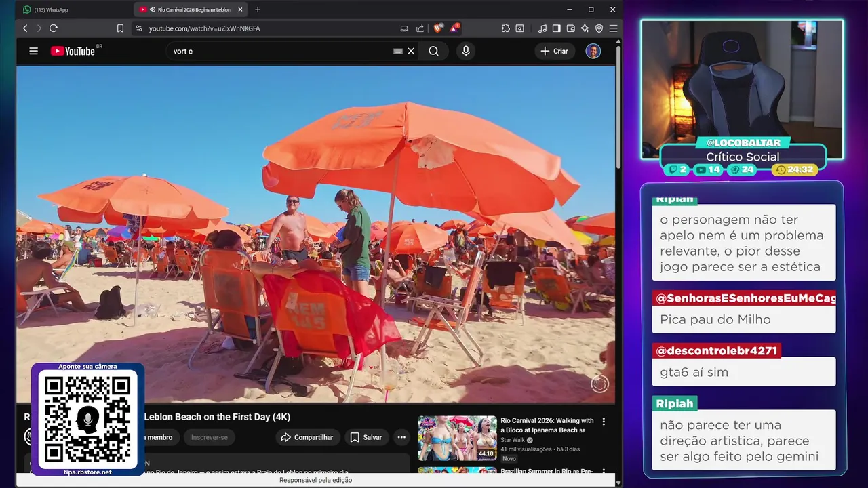Open the Leo AI sparkle icon
868x488 pixels.
pyautogui.click(x=585, y=28)
